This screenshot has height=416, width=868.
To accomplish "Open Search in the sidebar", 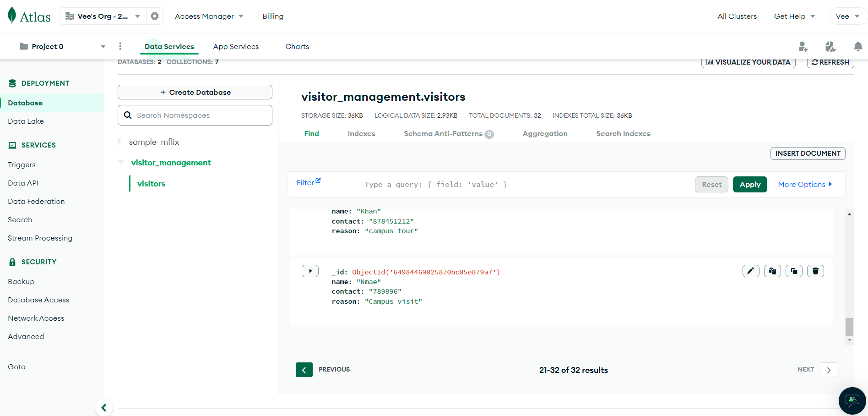I will (x=20, y=219).
